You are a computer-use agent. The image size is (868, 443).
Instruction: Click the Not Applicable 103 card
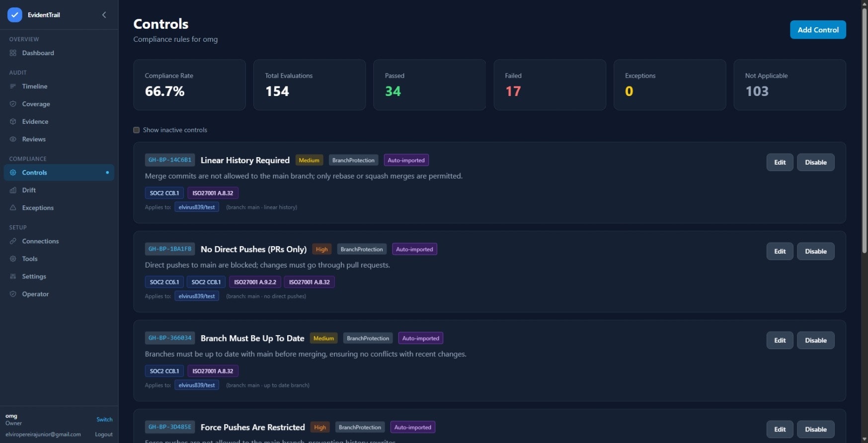click(x=789, y=85)
